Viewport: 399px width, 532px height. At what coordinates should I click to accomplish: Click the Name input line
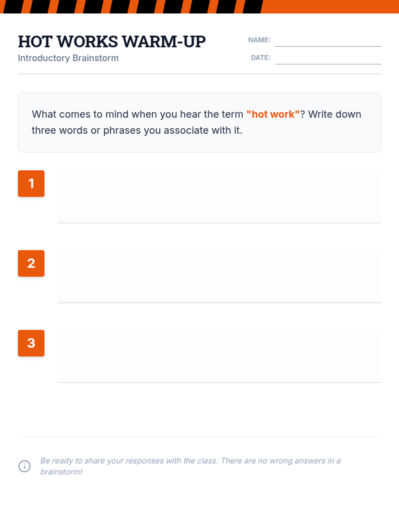[x=328, y=41]
